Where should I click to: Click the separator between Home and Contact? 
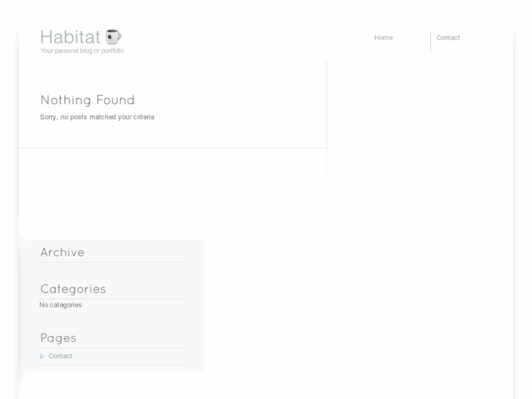[430, 42]
